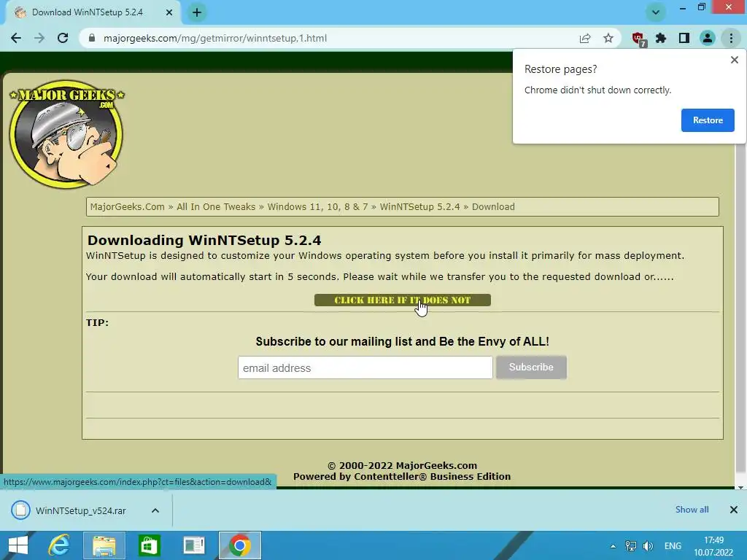The width and height of the screenshot is (747, 560).
Task: Share this page icon in address bar
Action: (584, 38)
